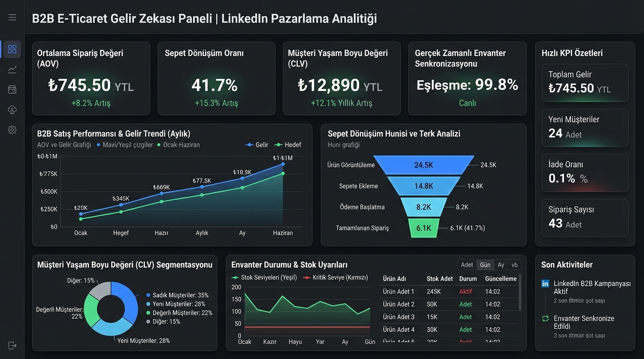Click the +15.3% Artış text
This screenshot has height=359, width=644.
pos(216,103)
